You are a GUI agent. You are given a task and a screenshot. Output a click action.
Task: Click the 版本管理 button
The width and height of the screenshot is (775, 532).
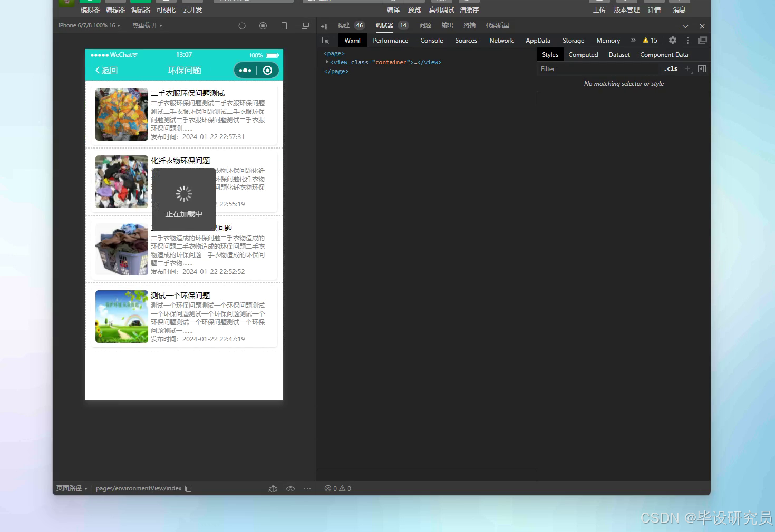tap(627, 9)
